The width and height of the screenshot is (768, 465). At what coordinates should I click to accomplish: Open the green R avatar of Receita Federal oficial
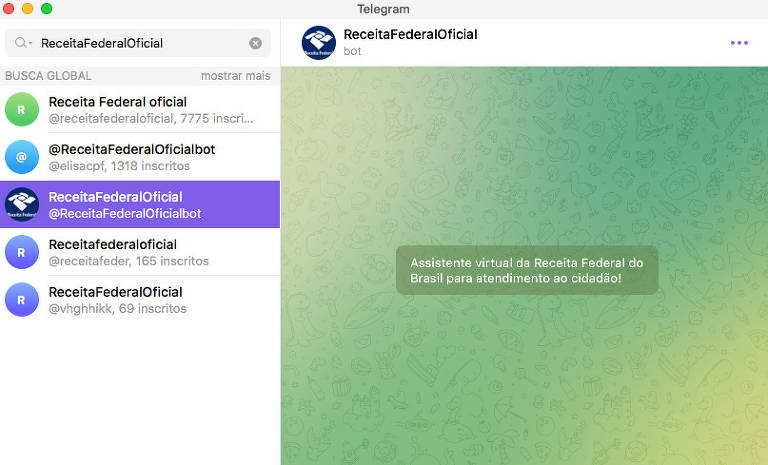coord(22,109)
